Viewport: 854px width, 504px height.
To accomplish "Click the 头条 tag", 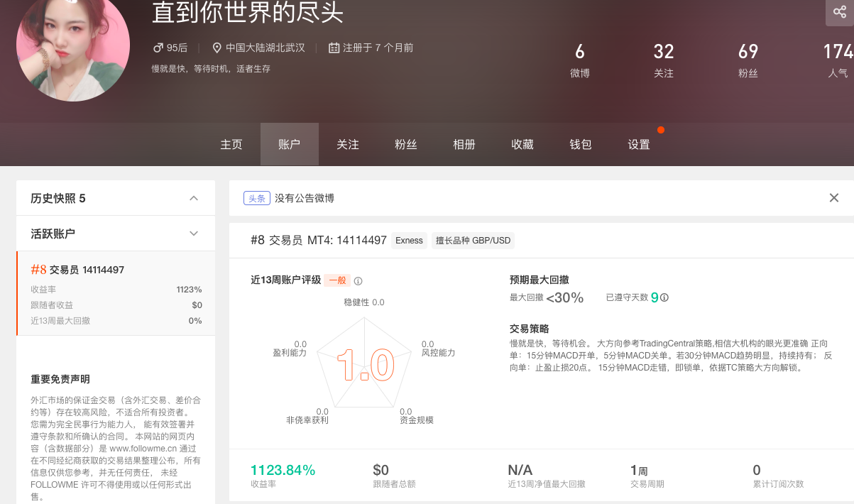I will click(x=256, y=198).
